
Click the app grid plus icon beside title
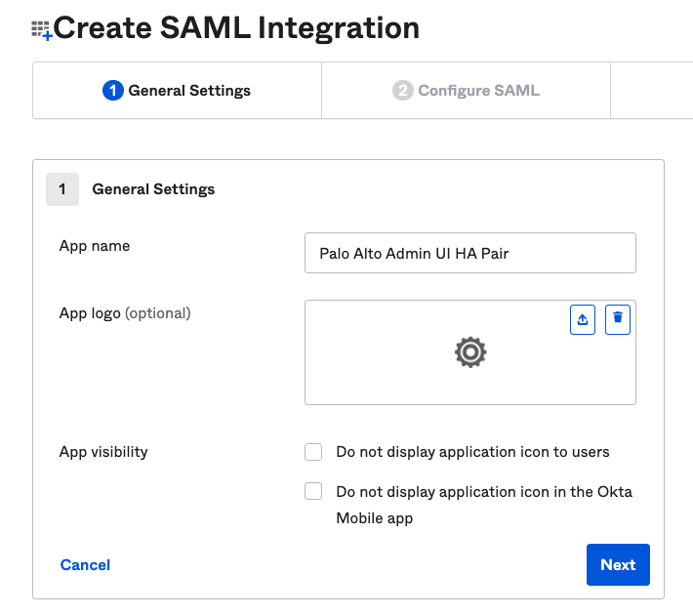click(42, 30)
